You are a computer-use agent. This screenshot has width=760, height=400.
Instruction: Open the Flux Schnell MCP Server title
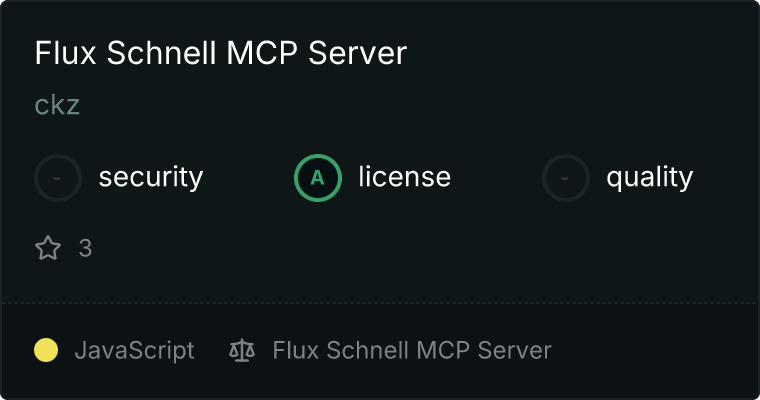[x=221, y=52]
